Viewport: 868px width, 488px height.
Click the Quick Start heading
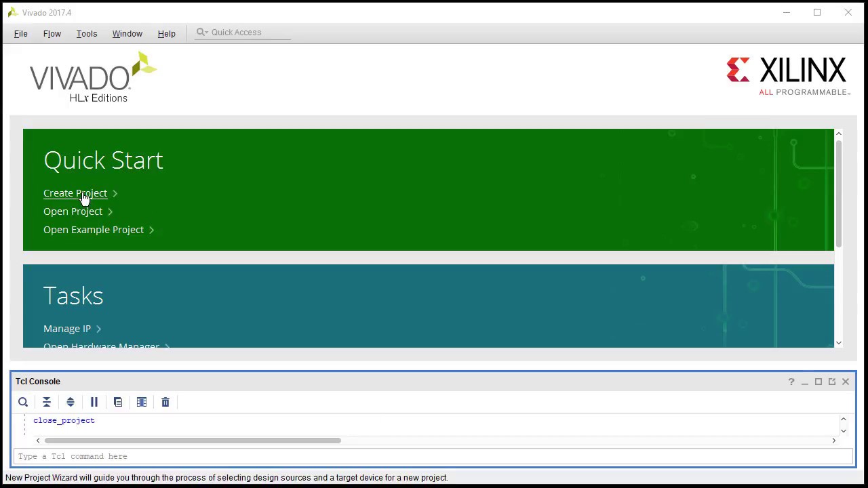103,161
